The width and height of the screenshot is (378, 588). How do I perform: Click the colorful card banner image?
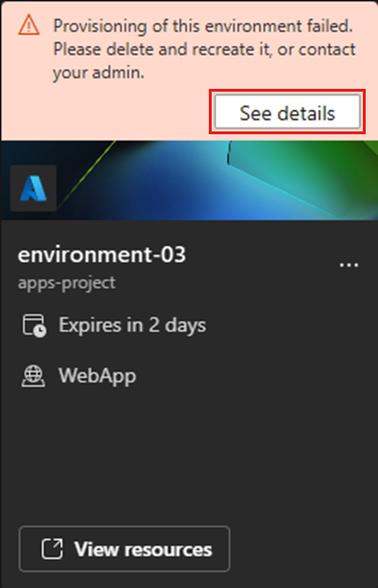189,181
